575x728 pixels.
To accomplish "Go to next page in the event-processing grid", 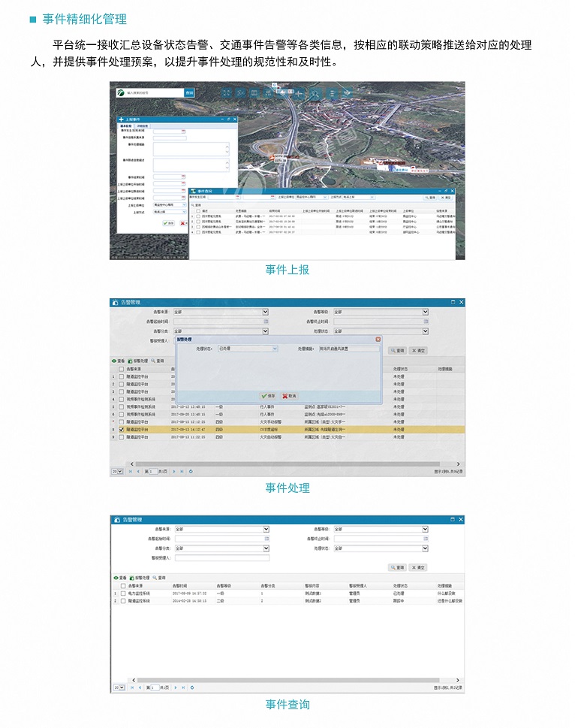I will point(174,471).
